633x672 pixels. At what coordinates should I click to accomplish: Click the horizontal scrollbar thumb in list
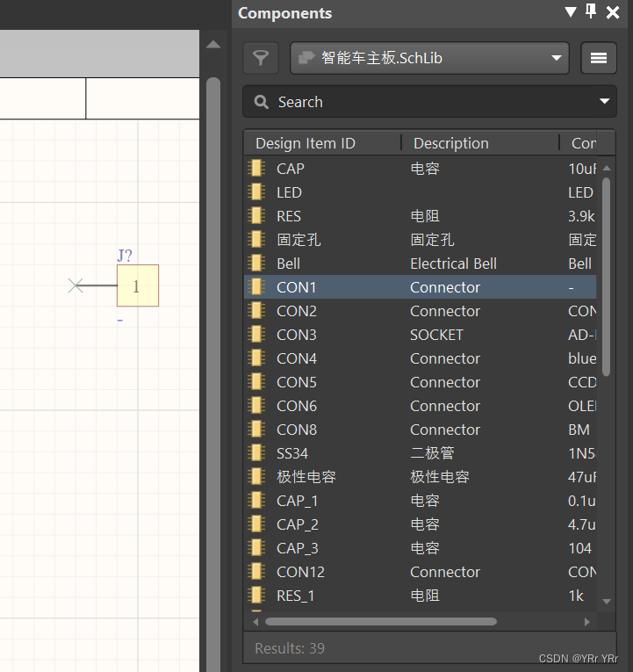381,621
